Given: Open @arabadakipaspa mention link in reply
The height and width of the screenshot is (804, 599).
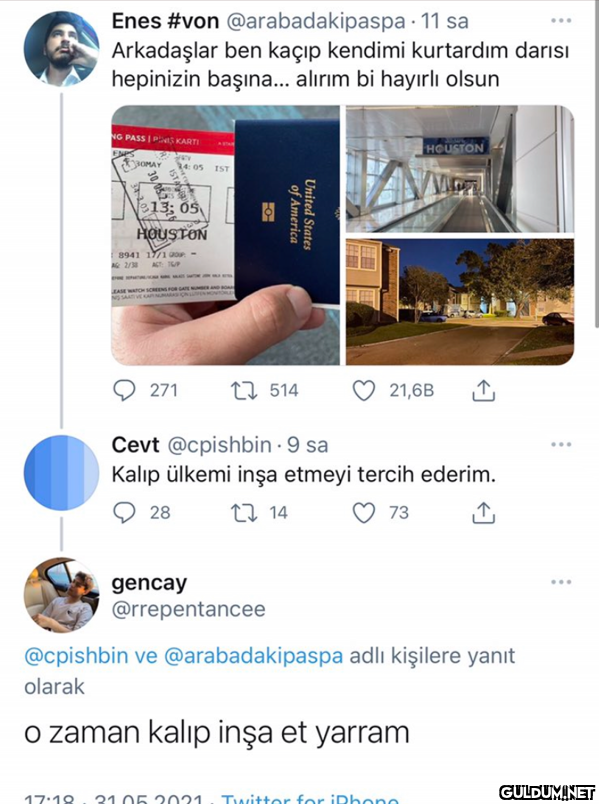Looking at the screenshot, I should [x=253, y=656].
